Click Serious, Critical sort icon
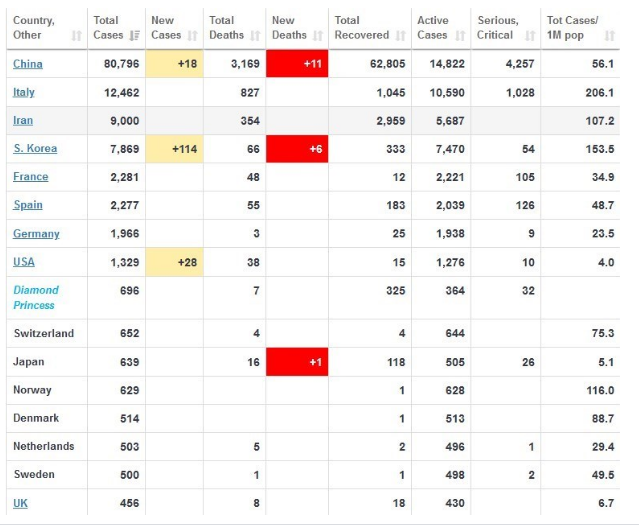This screenshot has width=639, height=526. coord(530,36)
